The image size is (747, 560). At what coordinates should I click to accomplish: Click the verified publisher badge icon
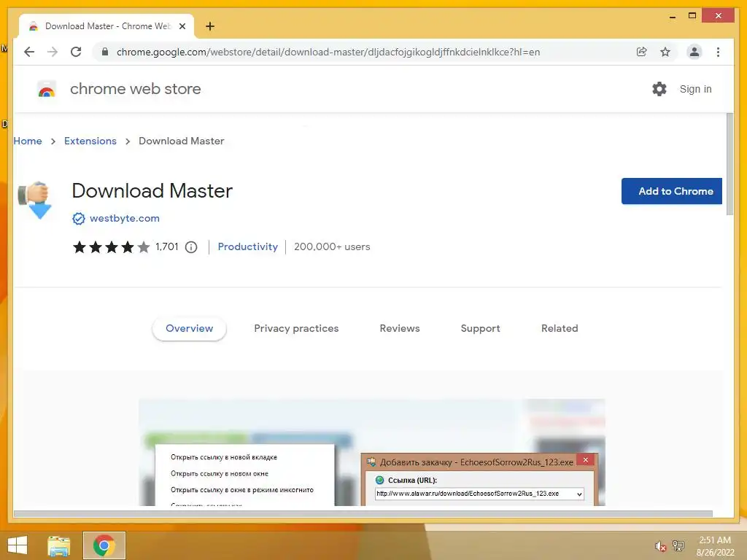pos(79,219)
